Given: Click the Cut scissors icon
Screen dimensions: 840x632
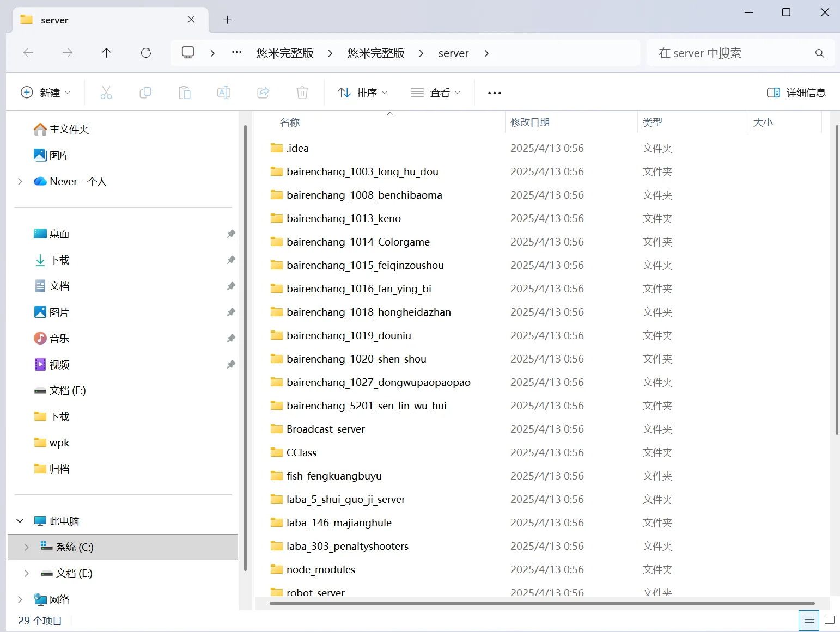Looking at the screenshot, I should click(x=106, y=93).
